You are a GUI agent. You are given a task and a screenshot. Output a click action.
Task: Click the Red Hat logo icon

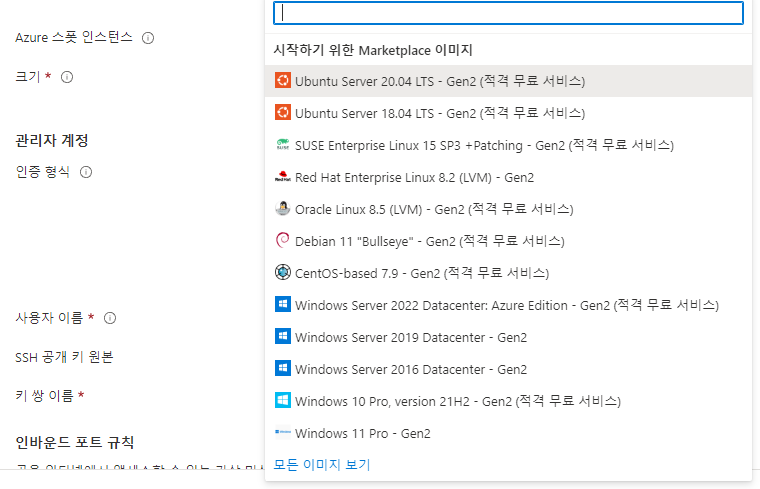click(x=283, y=177)
